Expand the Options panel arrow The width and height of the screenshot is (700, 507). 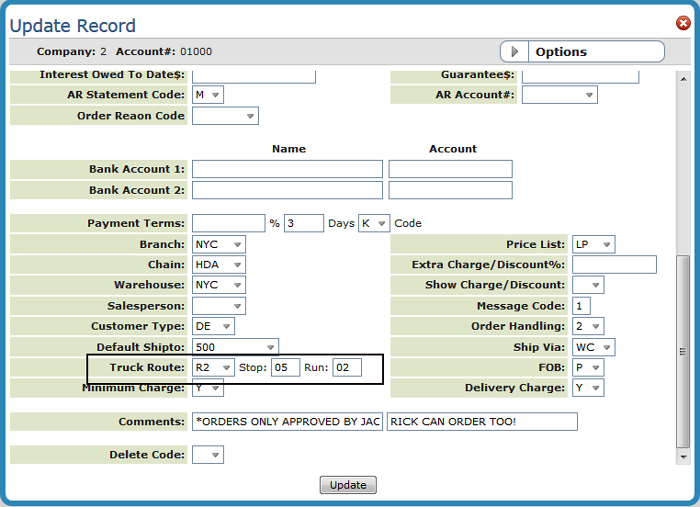tap(514, 52)
